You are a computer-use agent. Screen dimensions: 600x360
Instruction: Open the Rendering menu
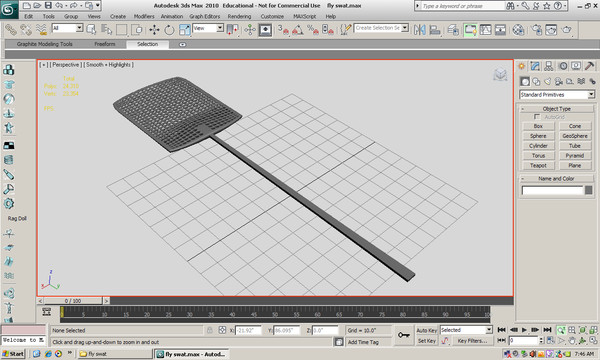(239, 16)
